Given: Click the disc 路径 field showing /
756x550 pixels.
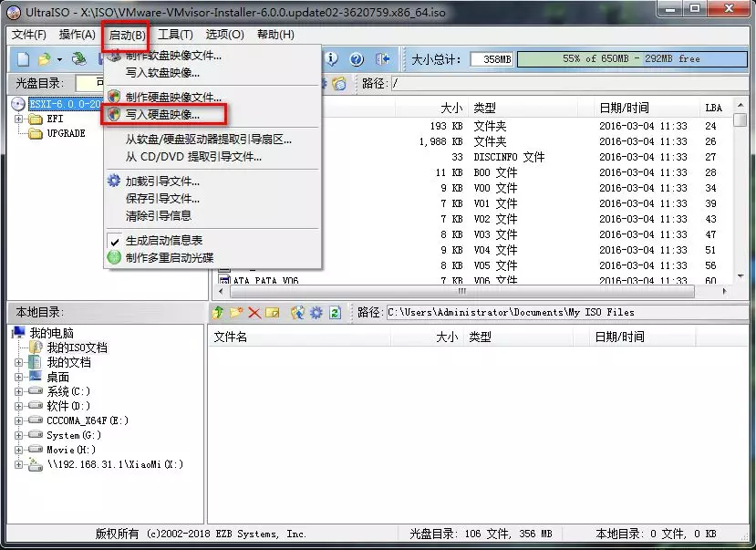Looking at the screenshot, I should pos(568,83).
